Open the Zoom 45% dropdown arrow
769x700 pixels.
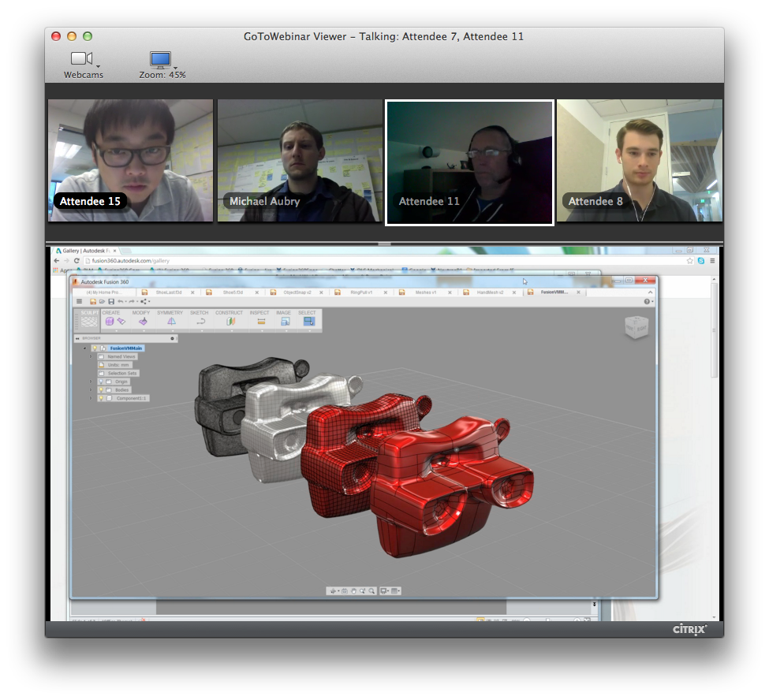point(176,68)
